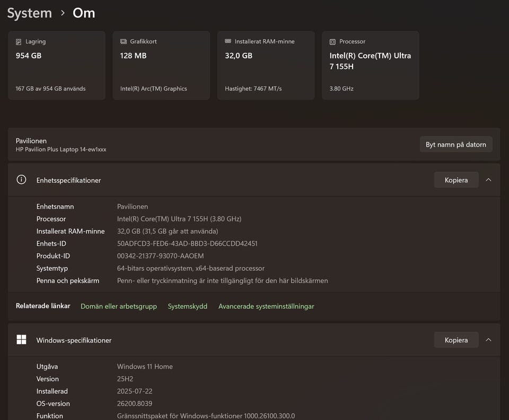This screenshot has width=509, height=420.
Task: Click the Enhetsspecifikationer info icon
Action: click(x=21, y=180)
